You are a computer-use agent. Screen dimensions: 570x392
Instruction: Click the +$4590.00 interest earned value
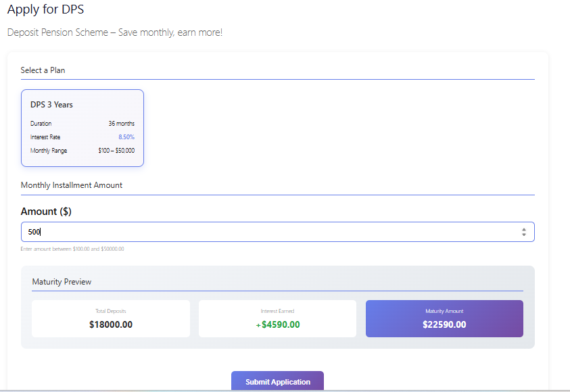(x=277, y=324)
